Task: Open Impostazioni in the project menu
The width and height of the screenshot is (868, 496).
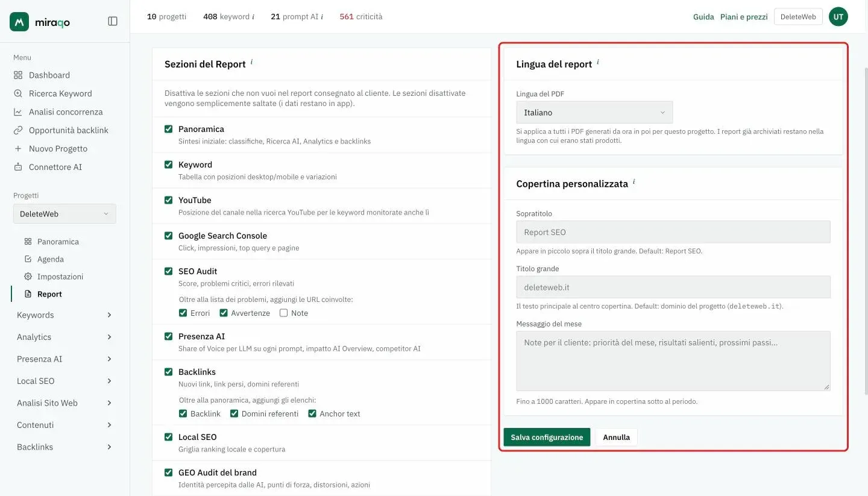Action: [60, 277]
